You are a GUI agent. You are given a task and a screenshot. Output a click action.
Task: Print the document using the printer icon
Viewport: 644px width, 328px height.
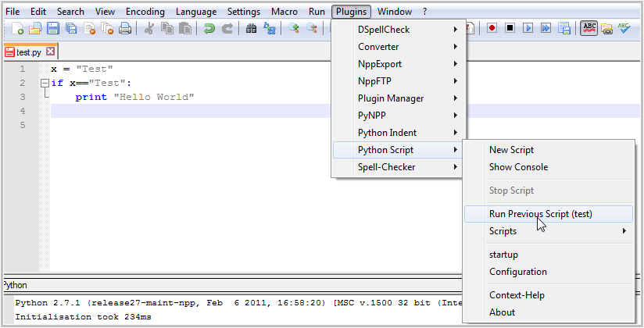point(125,28)
